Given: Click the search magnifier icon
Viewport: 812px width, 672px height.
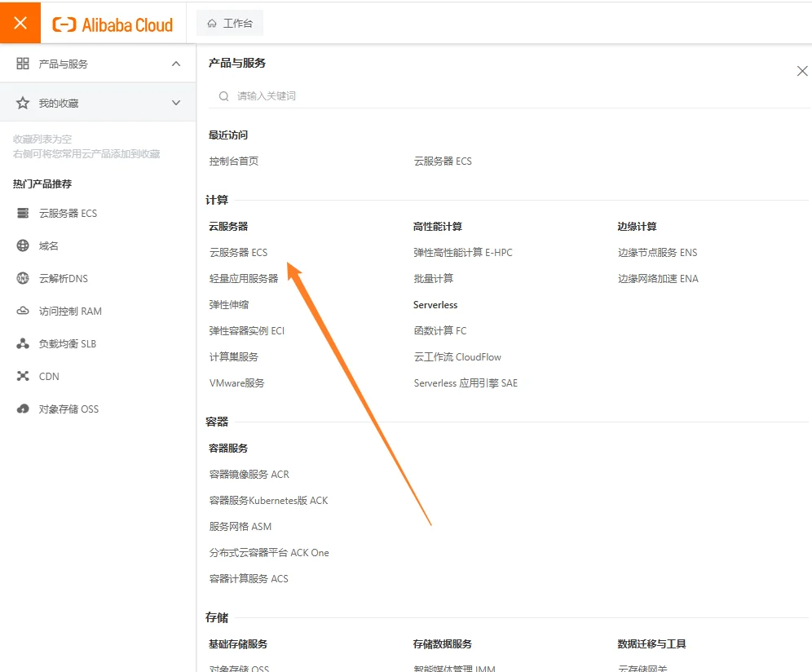Looking at the screenshot, I should click(x=223, y=96).
